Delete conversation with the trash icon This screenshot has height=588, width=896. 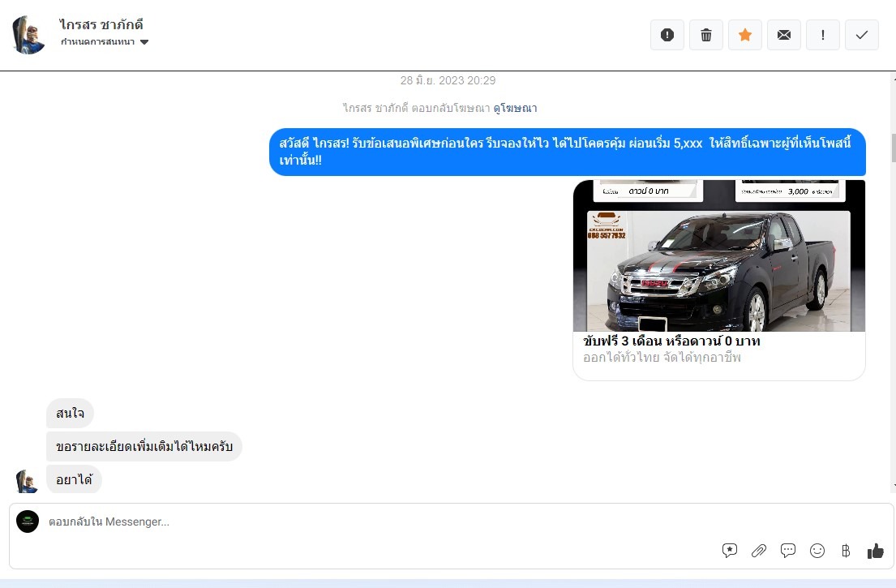coord(706,35)
